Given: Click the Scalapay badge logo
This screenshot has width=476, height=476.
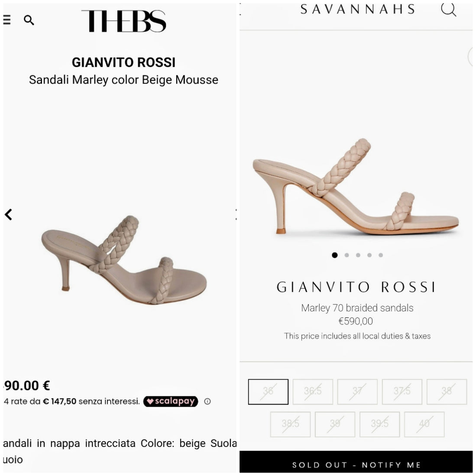Looking at the screenshot, I should click(x=171, y=402).
